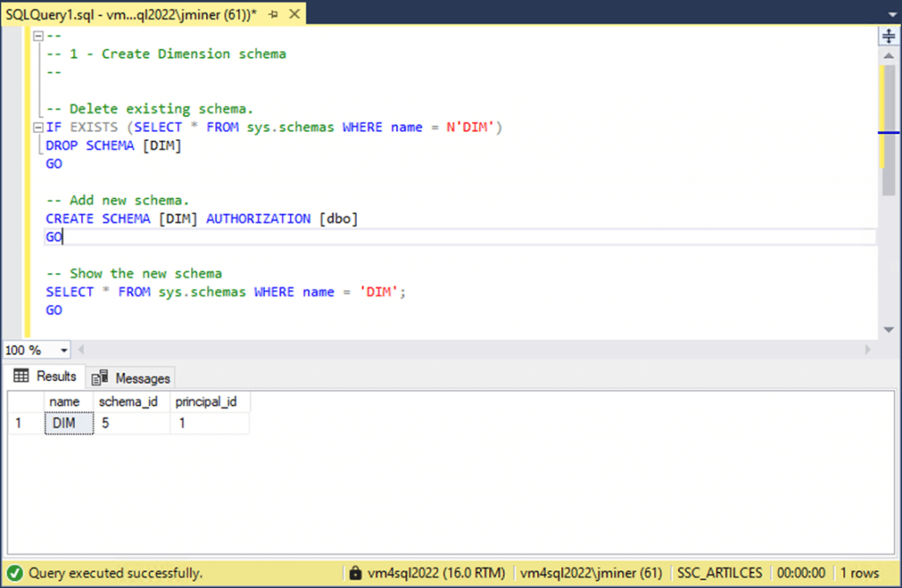Collapse the IF EXISTS code block

[x=37, y=128]
